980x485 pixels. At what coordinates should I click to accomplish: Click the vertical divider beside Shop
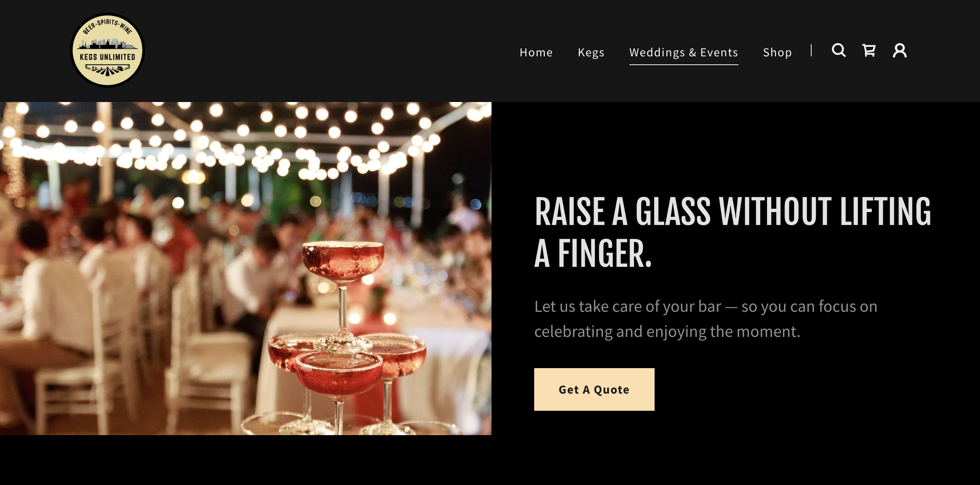coord(811,50)
